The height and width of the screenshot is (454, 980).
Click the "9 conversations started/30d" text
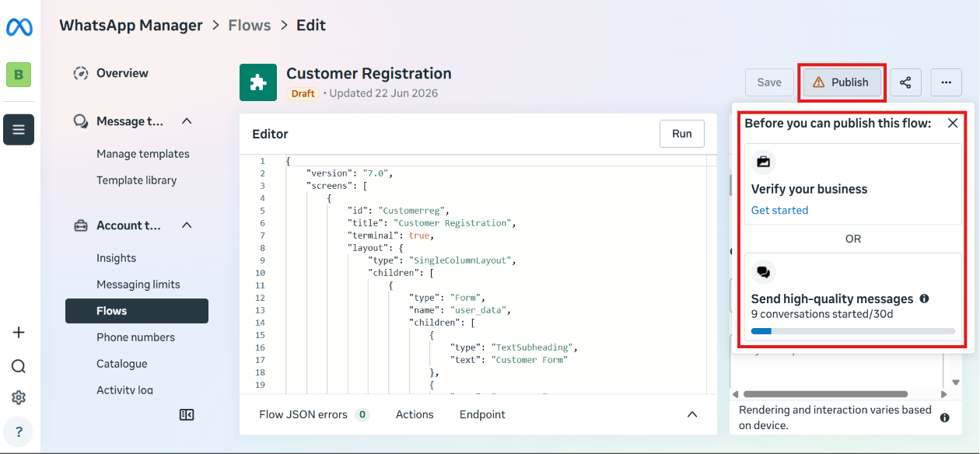click(822, 314)
